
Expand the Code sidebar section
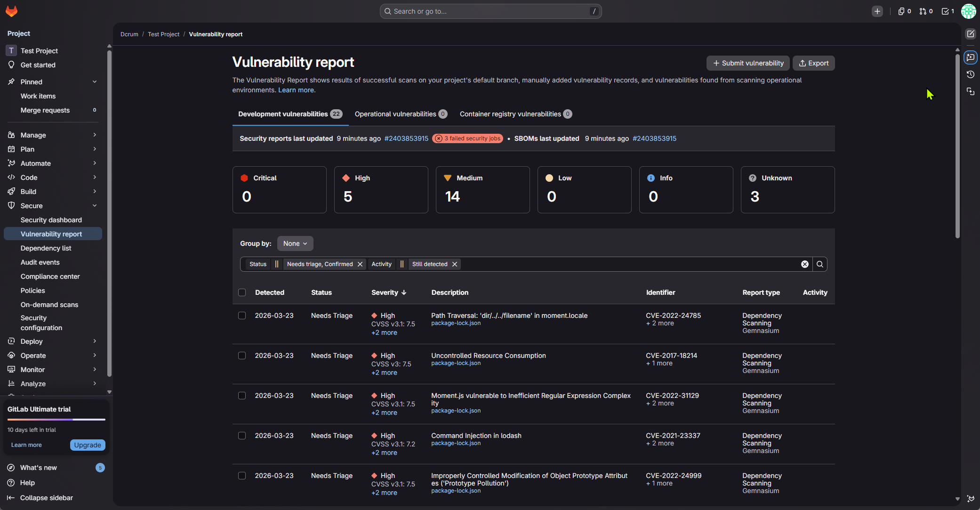[x=53, y=178]
